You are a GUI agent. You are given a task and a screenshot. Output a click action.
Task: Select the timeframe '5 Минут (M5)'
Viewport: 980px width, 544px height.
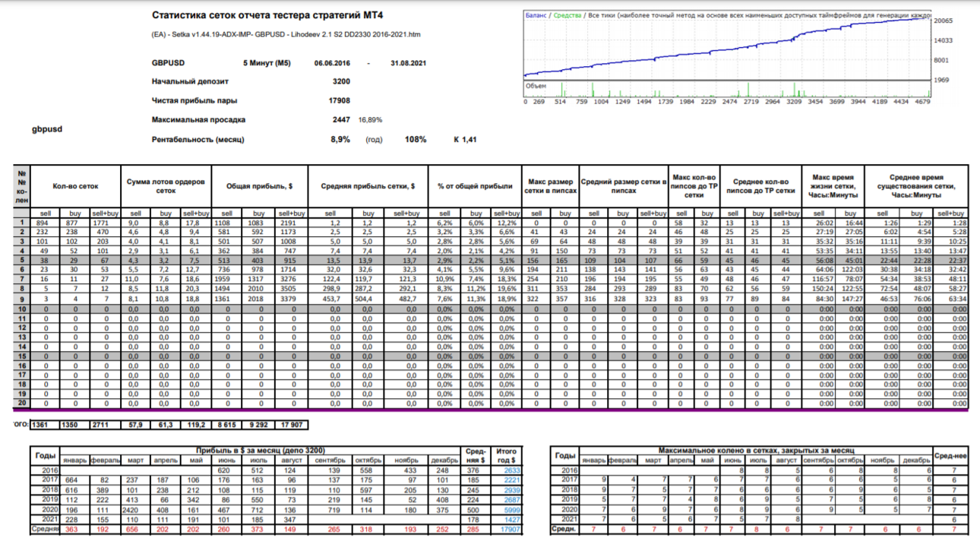(x=267, y=64)
